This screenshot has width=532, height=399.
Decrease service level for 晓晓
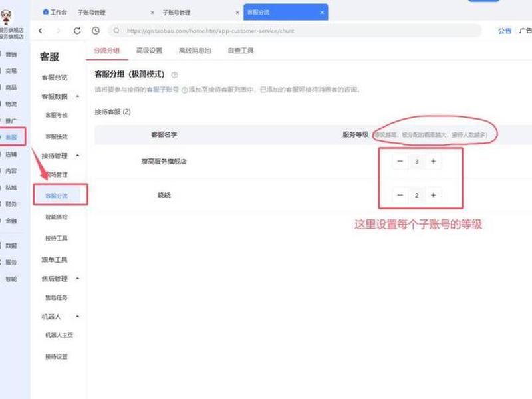pos(400,195)
